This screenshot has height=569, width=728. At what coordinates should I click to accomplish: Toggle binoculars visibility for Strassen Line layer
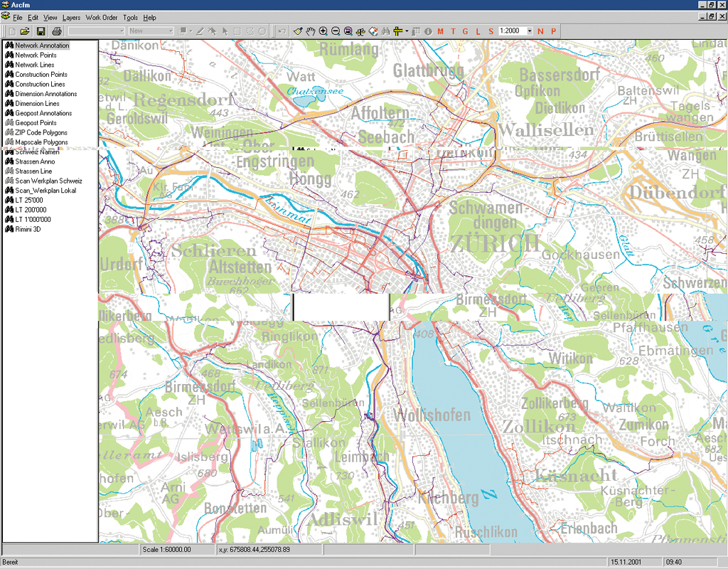click(9, 171)
